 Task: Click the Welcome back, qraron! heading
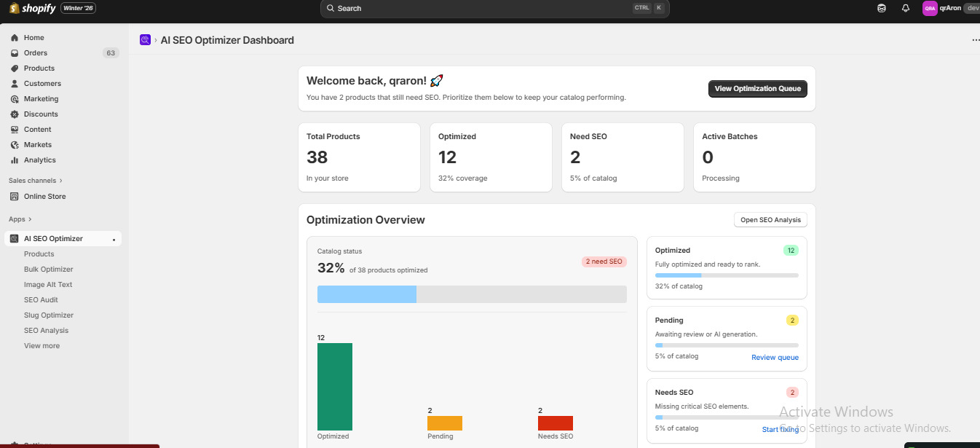374,81
